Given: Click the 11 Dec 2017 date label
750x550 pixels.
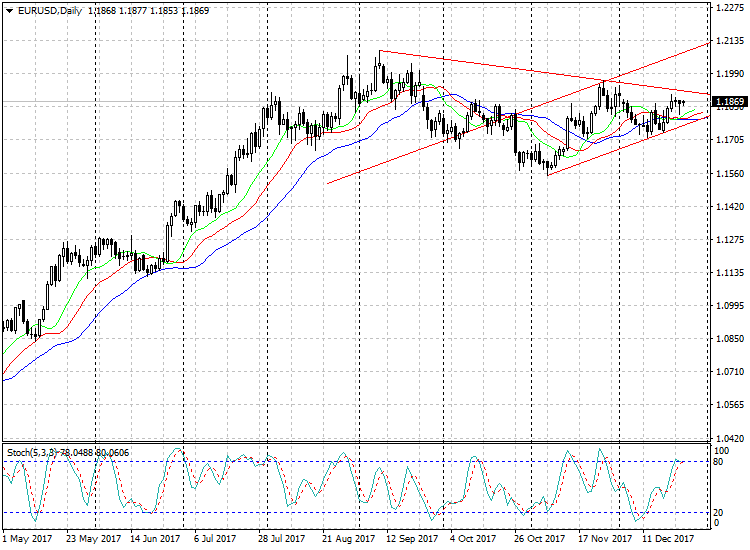Looking at the screenshot, I should tap(668, 539).
